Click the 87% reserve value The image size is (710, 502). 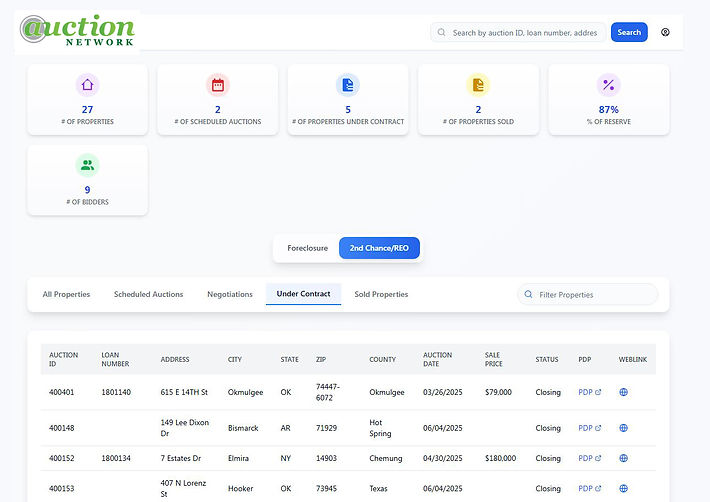coord(609,110)
